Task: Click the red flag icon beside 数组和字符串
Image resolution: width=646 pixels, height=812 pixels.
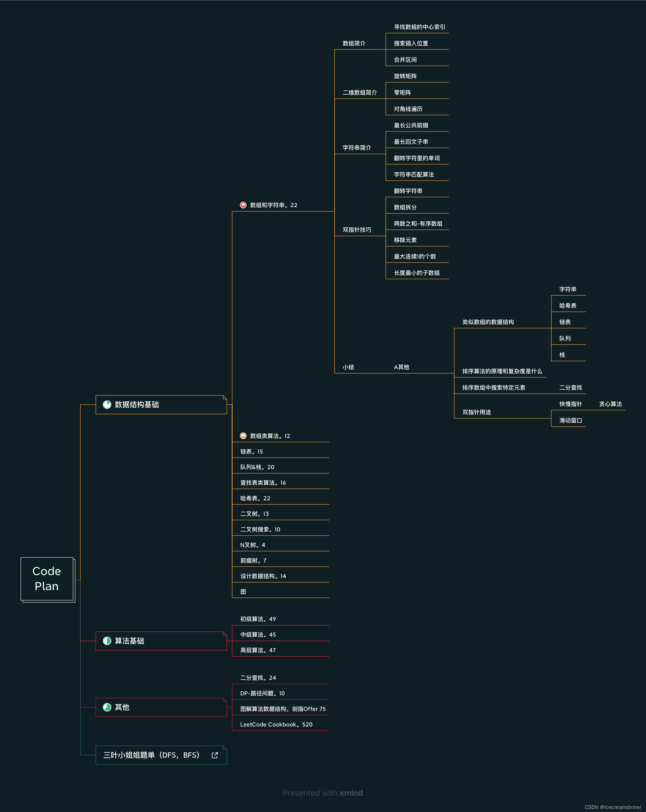Action: tap(243, 205)
